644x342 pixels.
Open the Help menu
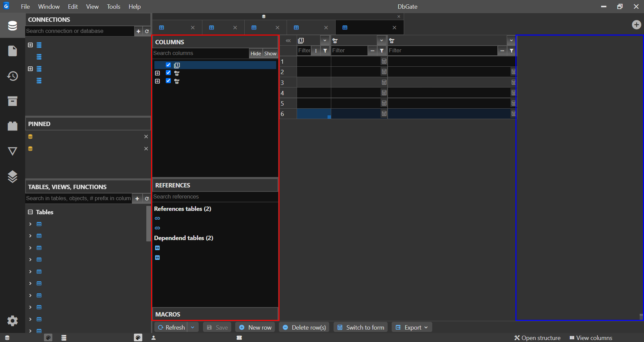coord(135,7)
